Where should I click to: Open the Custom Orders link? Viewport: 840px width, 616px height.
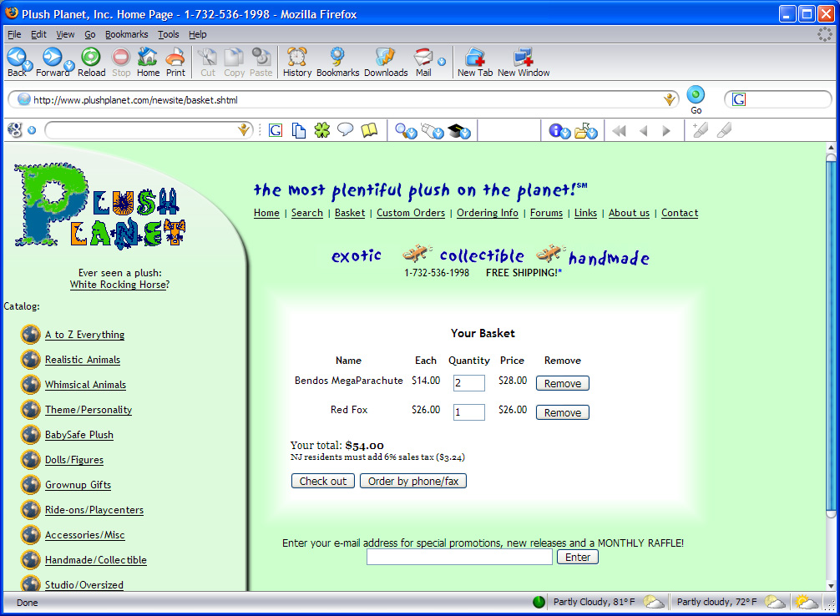(411, 213)
